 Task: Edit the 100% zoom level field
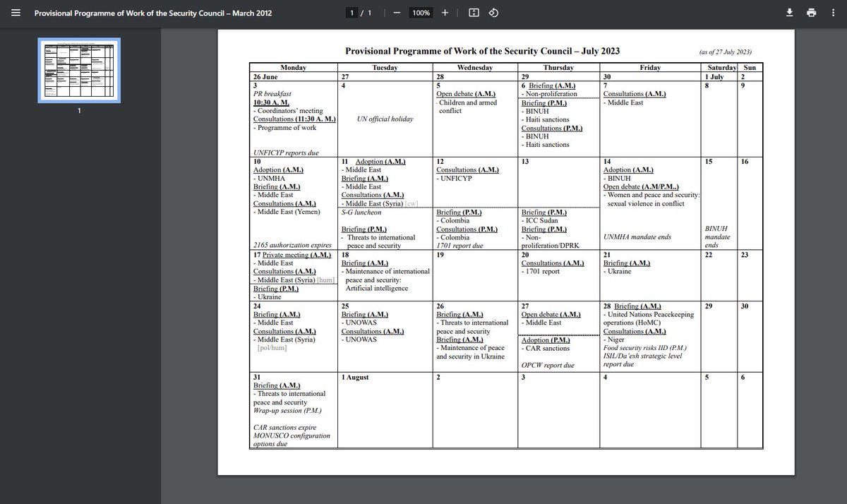(x=421, y=13)
